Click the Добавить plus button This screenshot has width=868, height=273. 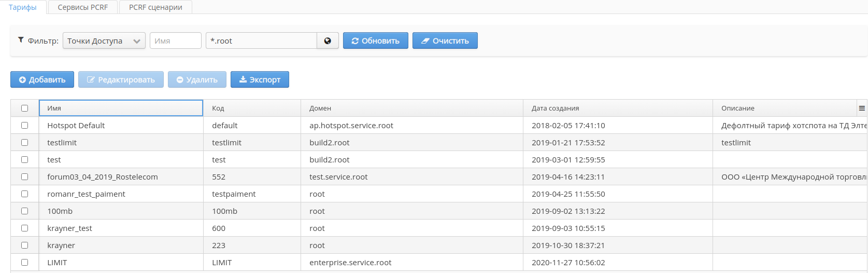pos(42,79)
